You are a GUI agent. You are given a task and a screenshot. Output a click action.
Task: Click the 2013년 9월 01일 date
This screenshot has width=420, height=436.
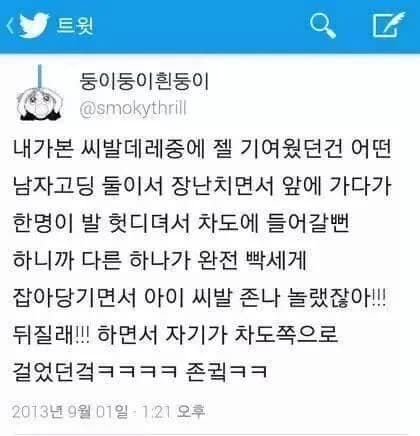coord(70,412)
